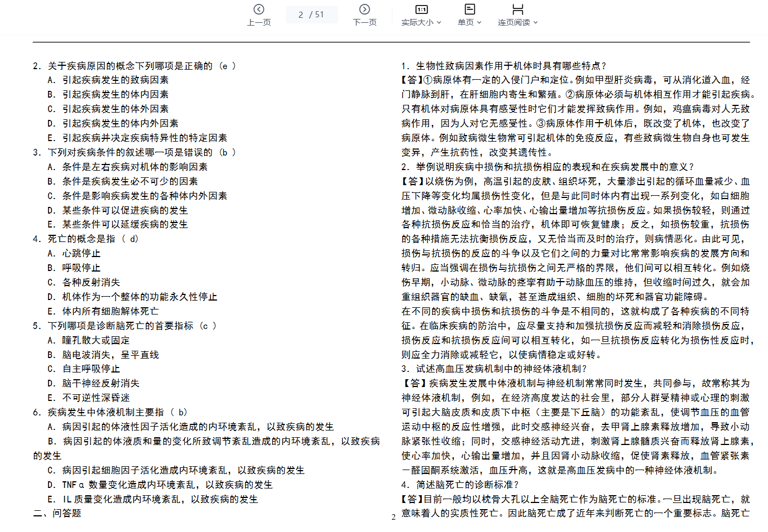The height and width of the screenshot is (532, 768).
Task: Expand the 实际大小 zoom dropdown arrow
Action: pyautogui.click(x=439, y=23)
